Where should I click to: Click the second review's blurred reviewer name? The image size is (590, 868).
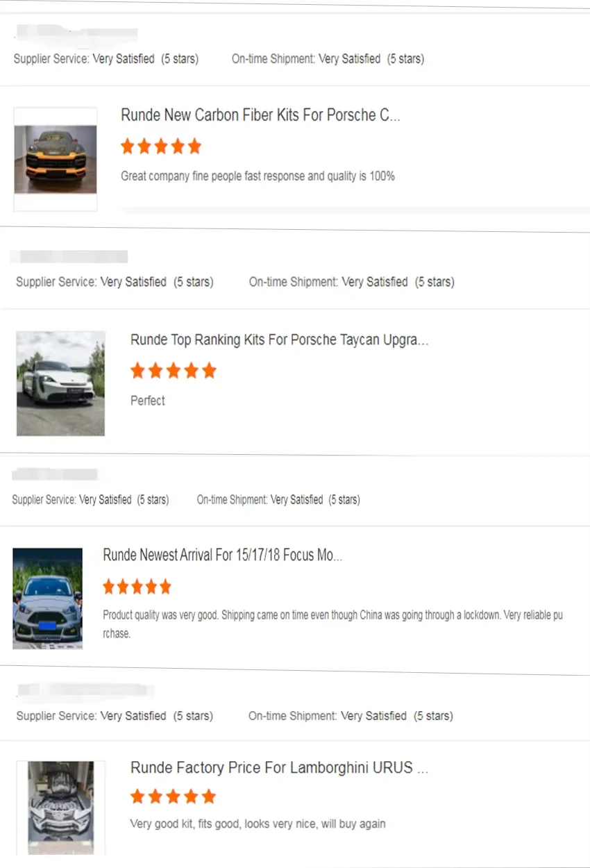(x=69, y=257)
